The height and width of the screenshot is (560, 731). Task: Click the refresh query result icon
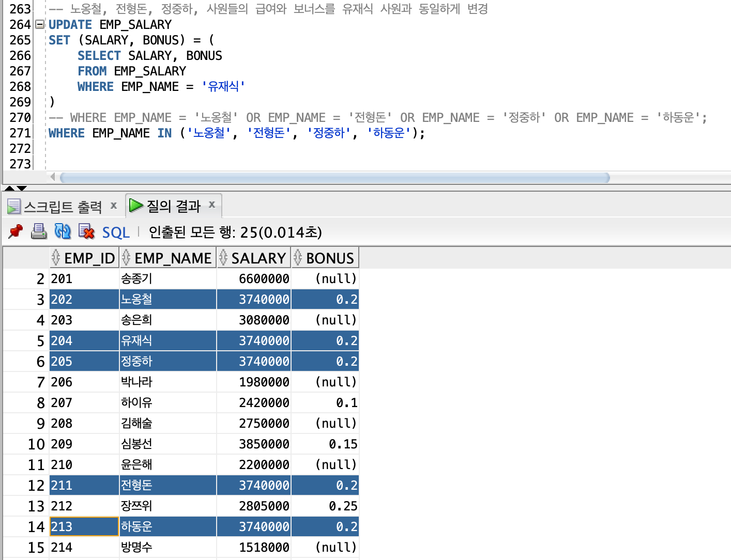[63, 231]
